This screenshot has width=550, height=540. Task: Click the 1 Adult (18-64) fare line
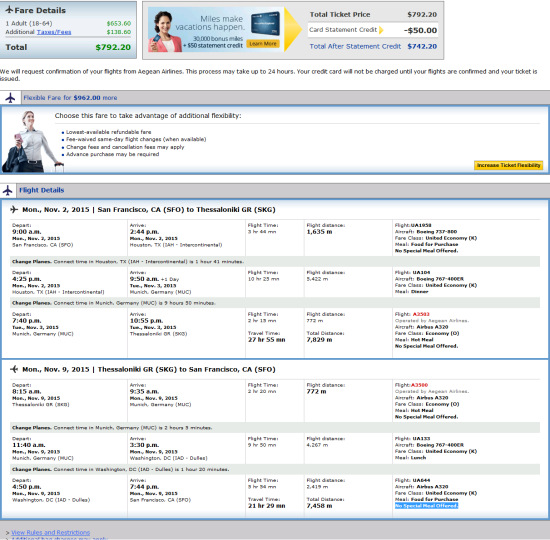[68, 24]
